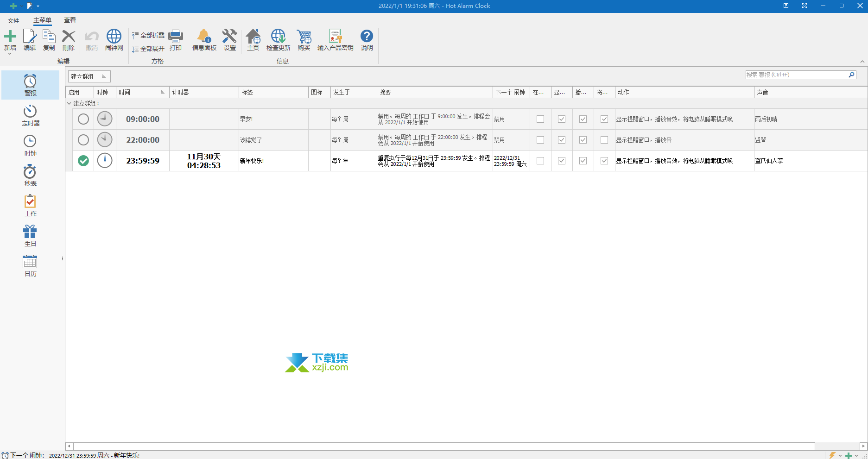Select 日历 (calendar) in the sidebar
868x459 pixels.
pyautogui.click(x=30, y=266)
